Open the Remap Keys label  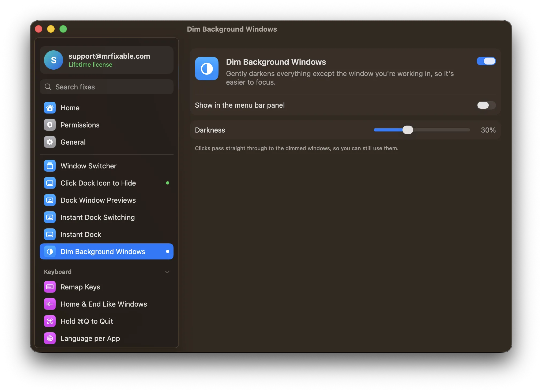80,287
